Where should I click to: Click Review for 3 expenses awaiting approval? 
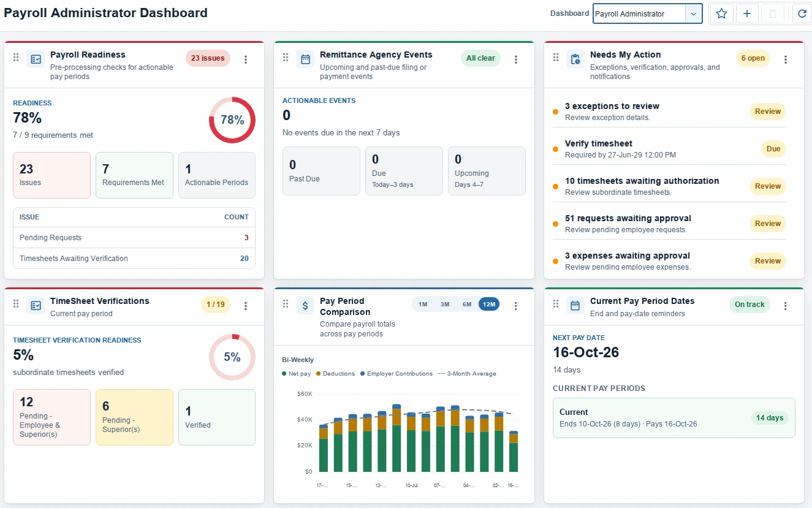(768, 261)
